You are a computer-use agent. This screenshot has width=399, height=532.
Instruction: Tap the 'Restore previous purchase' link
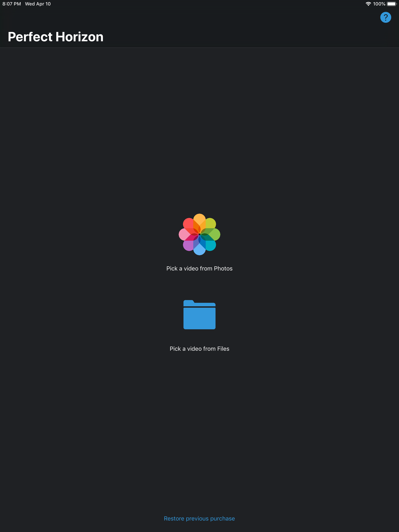(x=199, y=519)
